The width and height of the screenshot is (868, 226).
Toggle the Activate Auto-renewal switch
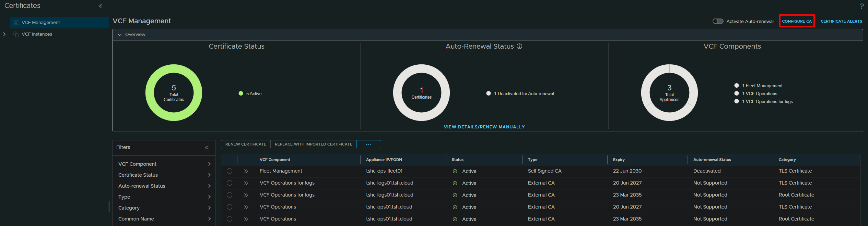tap(718, 21)
